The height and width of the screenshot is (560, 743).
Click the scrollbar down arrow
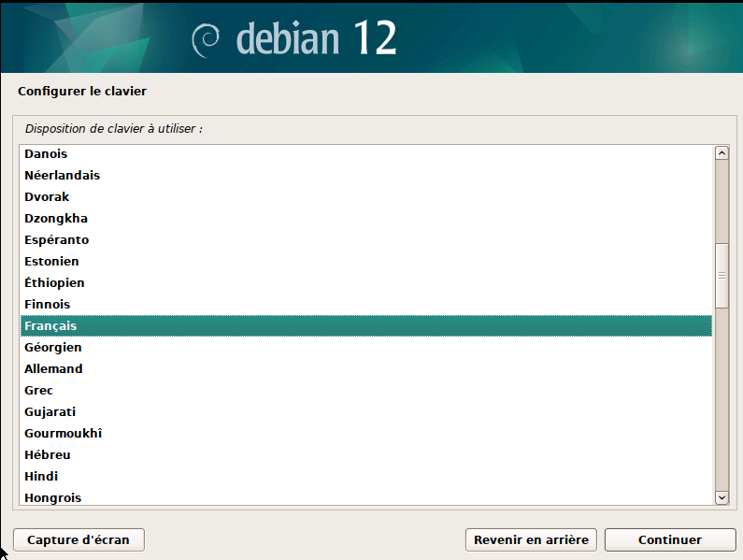tap(722, 497)
